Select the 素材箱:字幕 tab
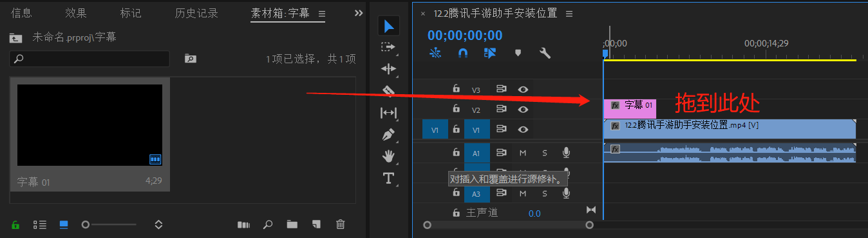This screenshot has width=868, height=238. pos(280,14)
